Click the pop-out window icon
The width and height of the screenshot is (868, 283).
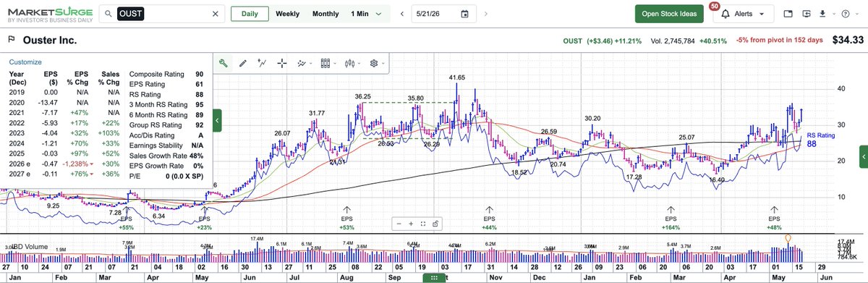click(x=788, y=14)
